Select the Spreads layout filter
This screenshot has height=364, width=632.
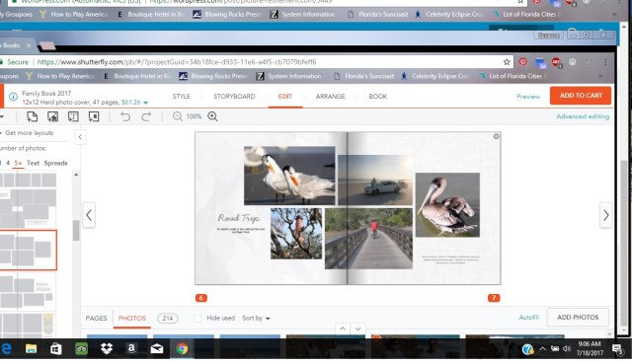[x=55, y=163]
